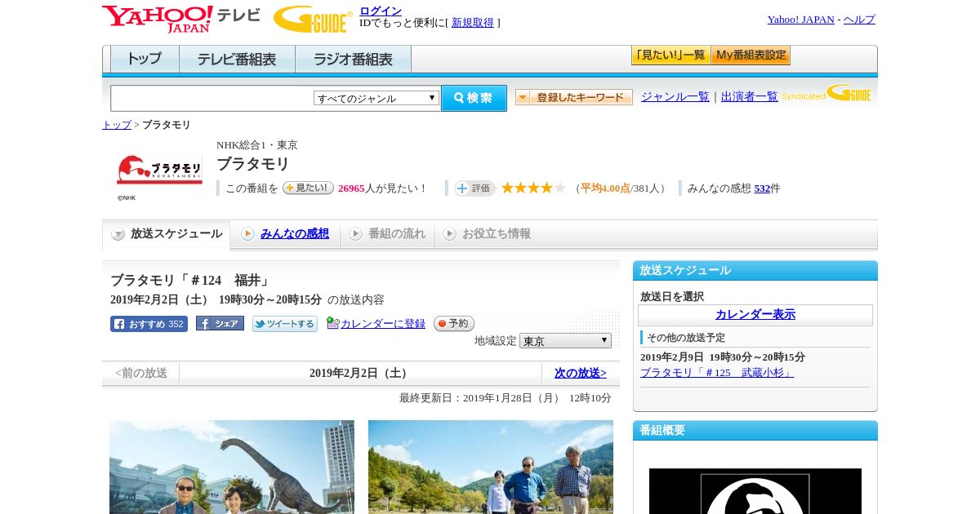This screenshot has height=514, width=980.
Task: Click the 2019年2月2日(土) date label in navigation bar
Action: coord(360,373)
